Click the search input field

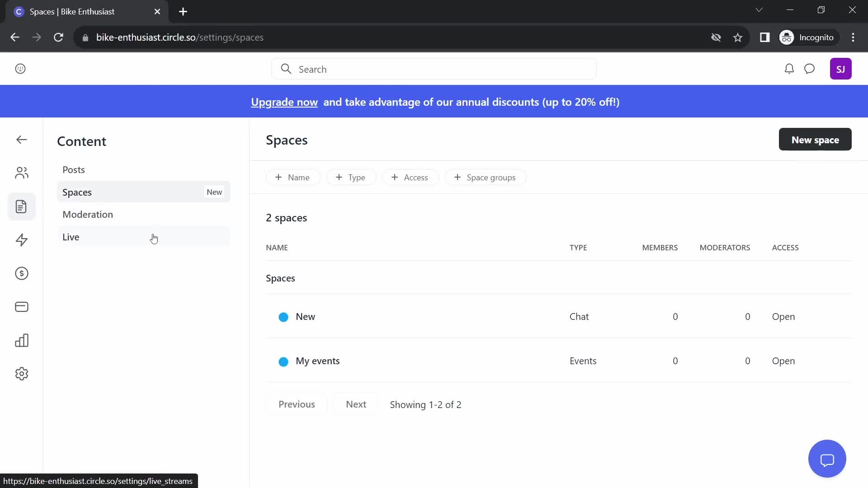click(434, 69)
